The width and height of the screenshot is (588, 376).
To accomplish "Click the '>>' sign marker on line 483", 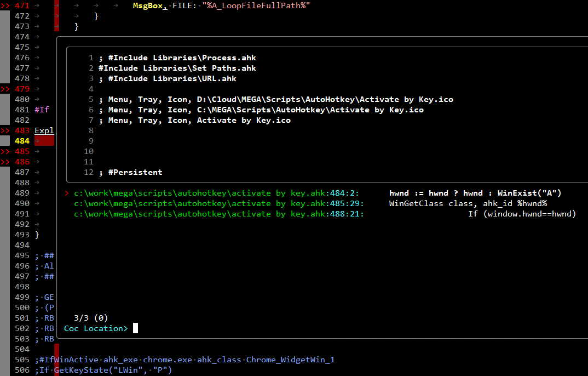I will click(5, 130).
